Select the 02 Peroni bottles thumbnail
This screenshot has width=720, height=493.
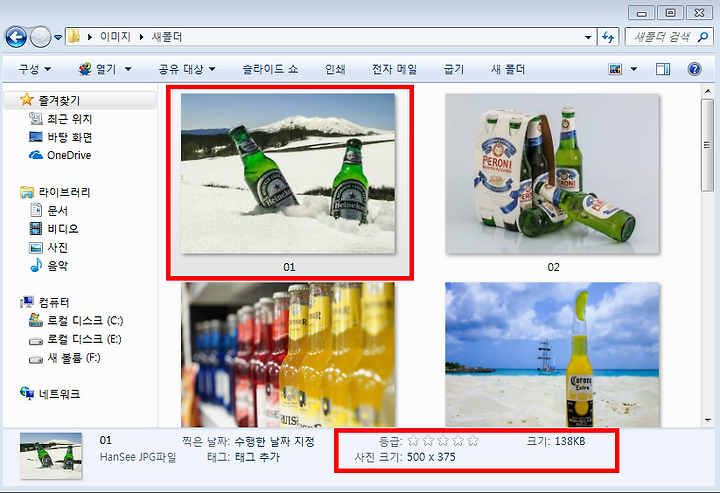pos(552,174)
